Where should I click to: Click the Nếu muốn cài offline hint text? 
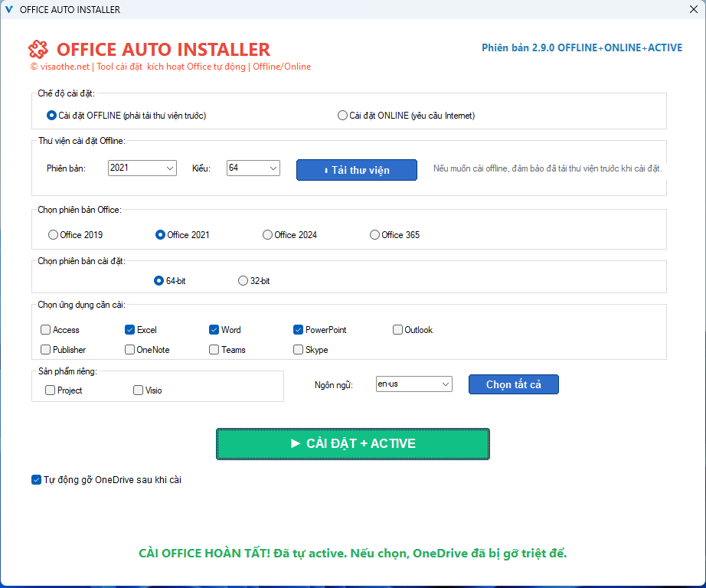(x=547, y=168)
